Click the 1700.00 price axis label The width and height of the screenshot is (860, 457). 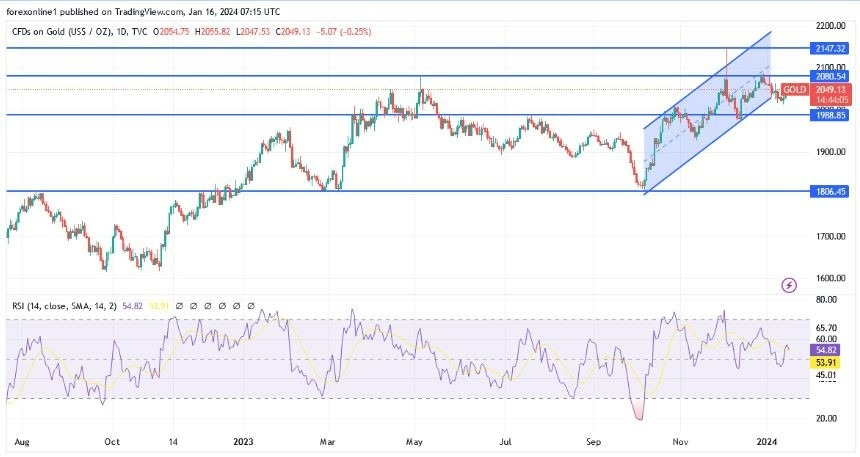pos(830,236)
